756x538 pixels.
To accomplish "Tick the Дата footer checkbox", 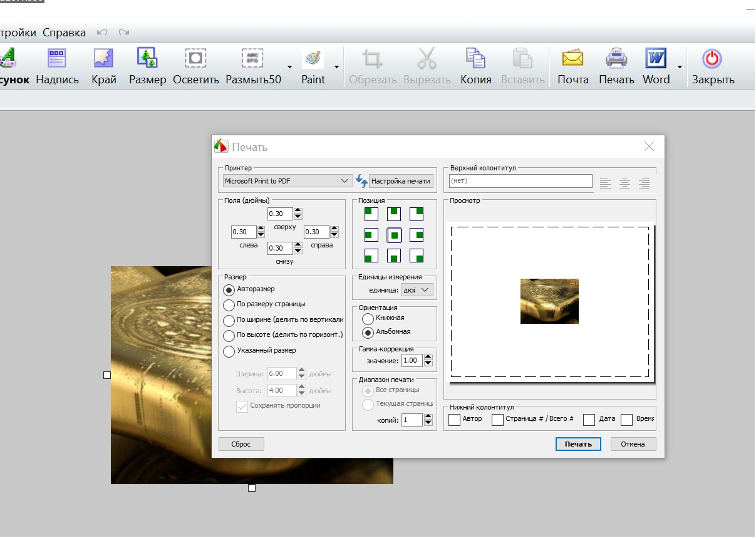I will pos(589,420).
